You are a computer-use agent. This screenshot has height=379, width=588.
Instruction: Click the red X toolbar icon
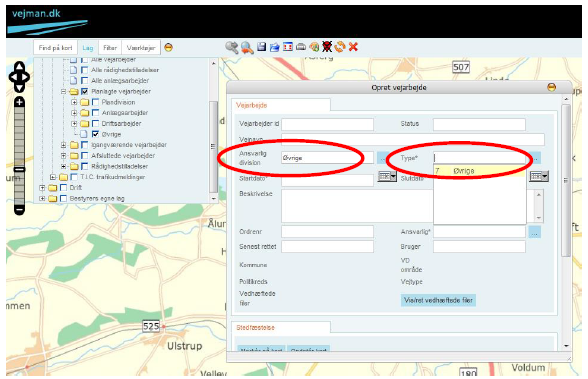[x=353, y=47]
